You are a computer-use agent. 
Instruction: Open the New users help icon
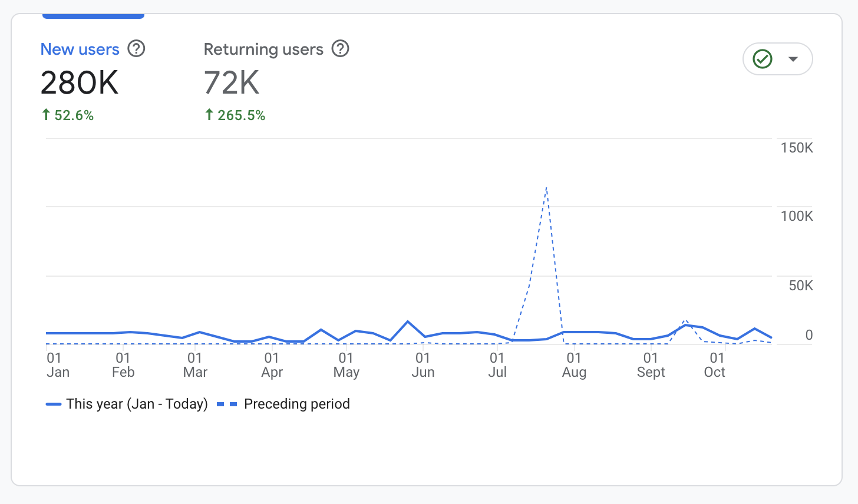pos(136,49)
